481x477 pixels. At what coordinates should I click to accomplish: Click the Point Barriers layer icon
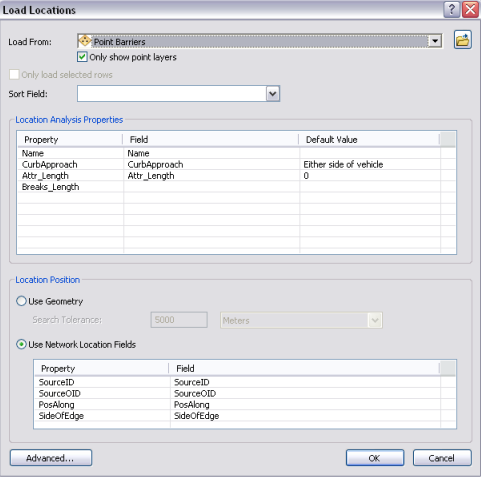[x=84, y=41]
